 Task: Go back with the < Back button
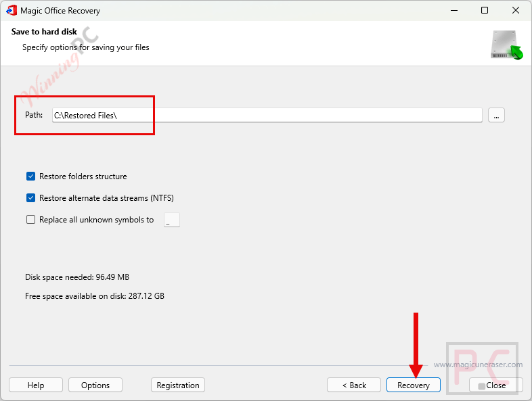point(354,385)
